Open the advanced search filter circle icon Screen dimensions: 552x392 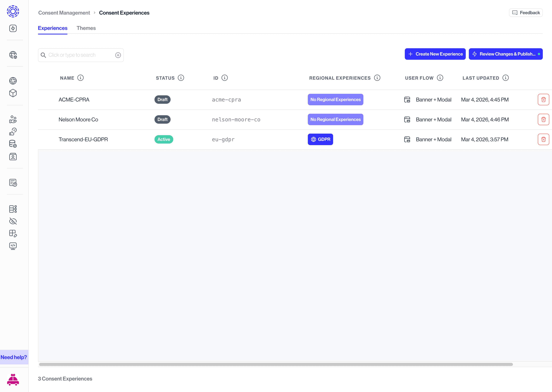click(x=118, y=55)
